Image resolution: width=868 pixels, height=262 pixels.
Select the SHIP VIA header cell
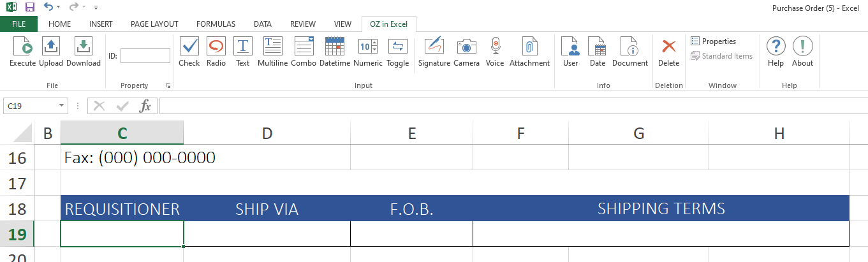[267, 208]
